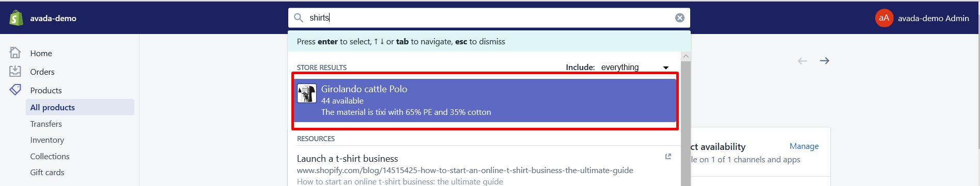Clear the search field with X icon

pos(680,18)
